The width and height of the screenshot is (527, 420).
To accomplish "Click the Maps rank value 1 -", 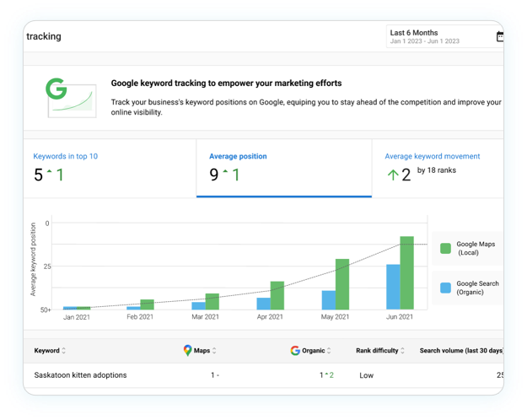I will [x=215, y=375].
